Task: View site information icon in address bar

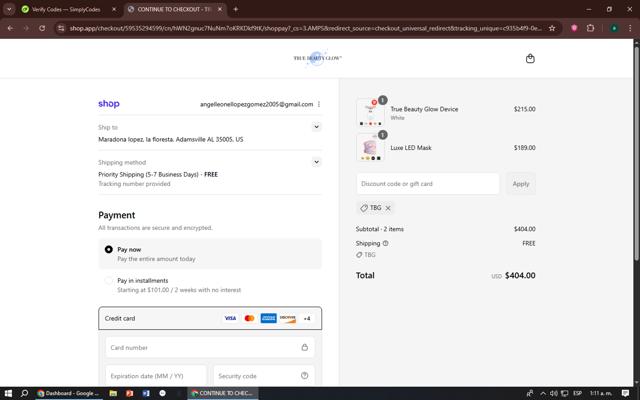Action: point(61,28)
